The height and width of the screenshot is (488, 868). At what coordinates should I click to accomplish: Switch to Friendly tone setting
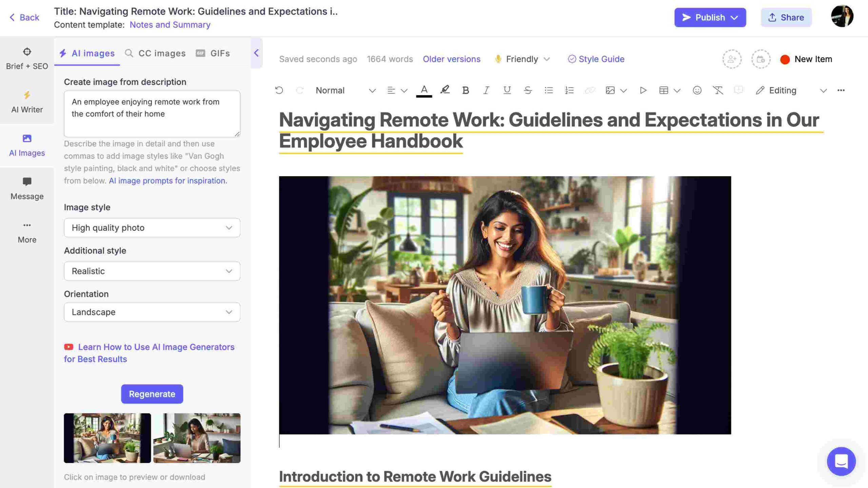(521, 58)
